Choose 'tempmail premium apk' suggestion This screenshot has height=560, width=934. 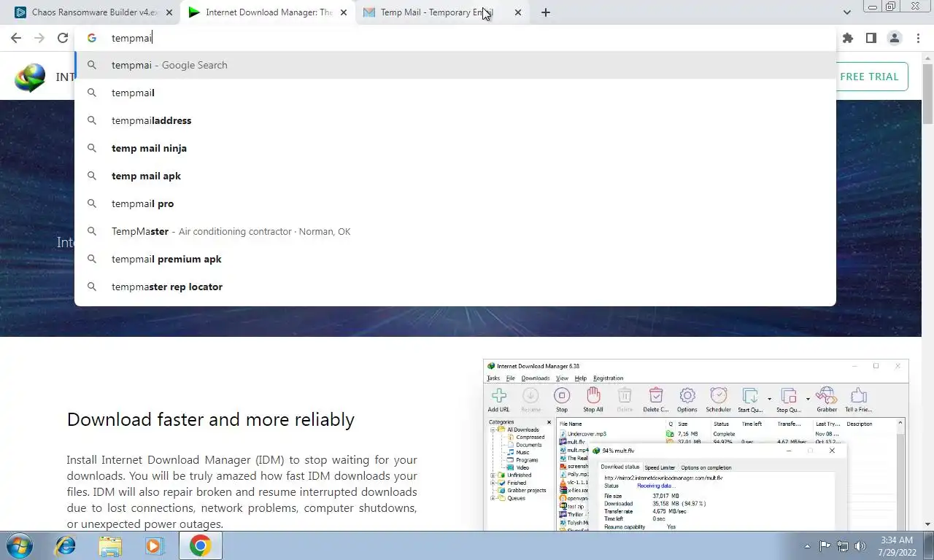click(455, 259)
